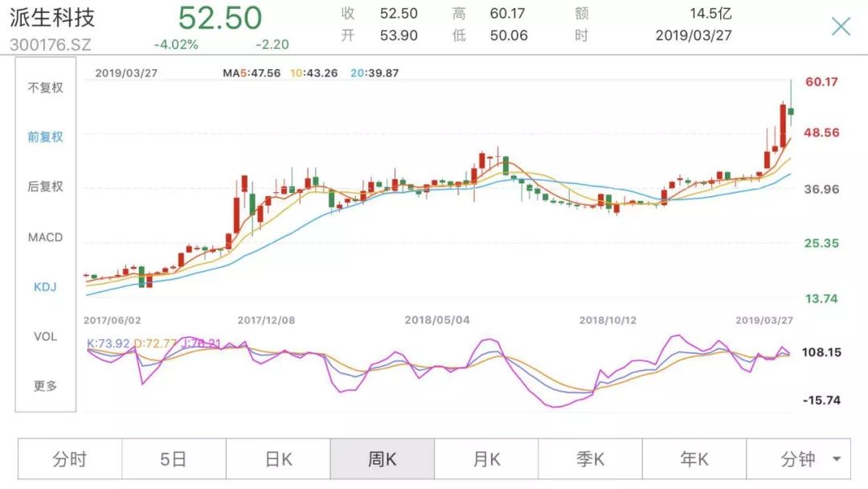Click the -15.74 KDJ axis label
Viewport: 868px width, 489px height.
[x=821, y=400]
